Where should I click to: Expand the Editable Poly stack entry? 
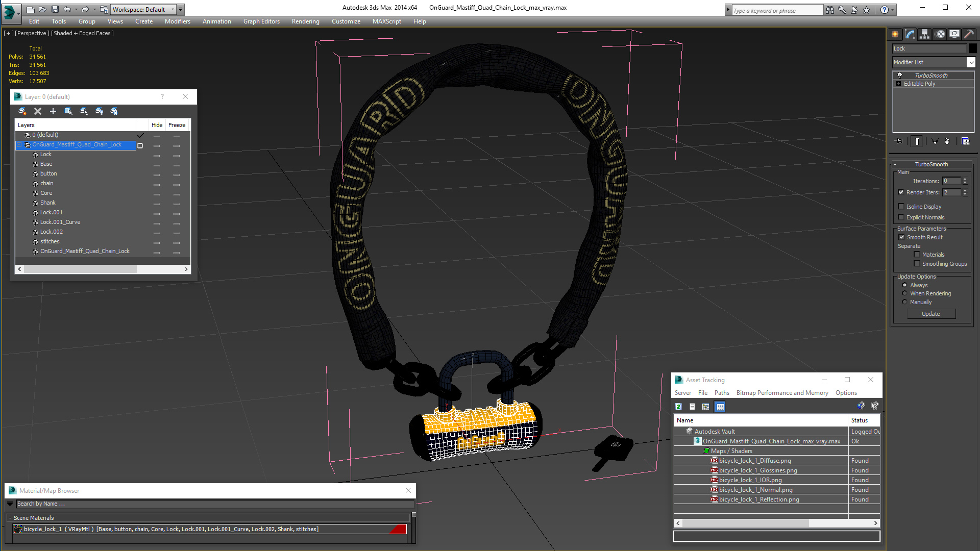[x=899, y=84]
